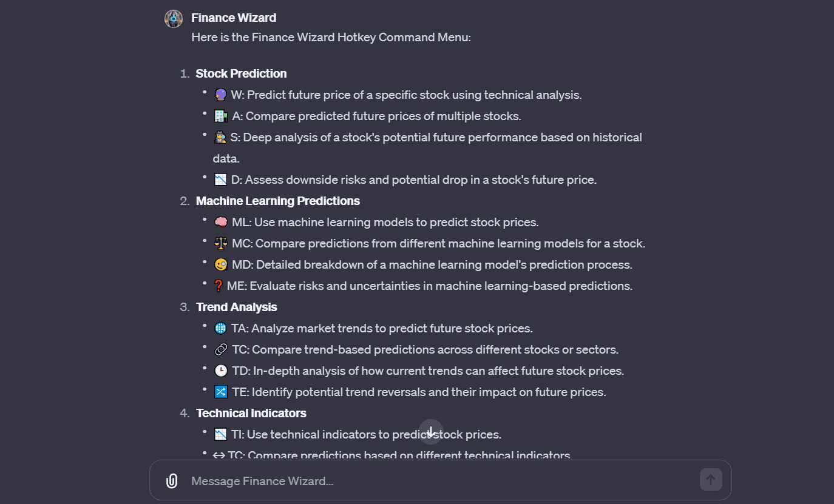Click the detective emoji beside S
834x504 pixels.
click(x=220, y=137)
